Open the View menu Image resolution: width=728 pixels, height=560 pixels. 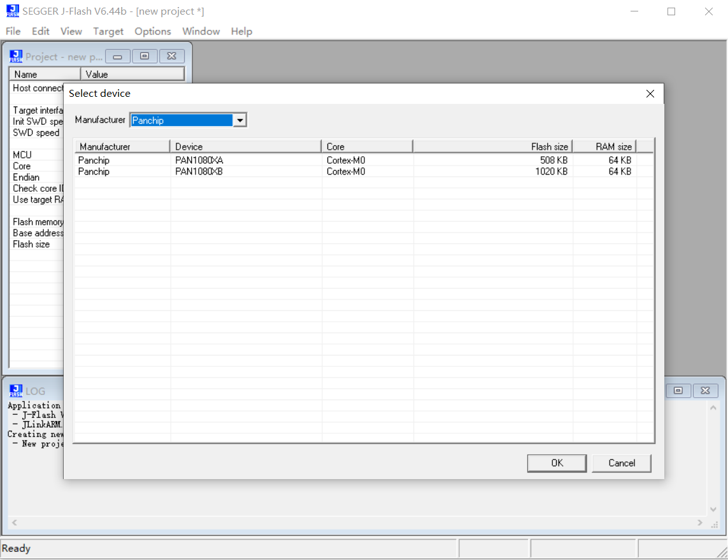click(71, 31)
